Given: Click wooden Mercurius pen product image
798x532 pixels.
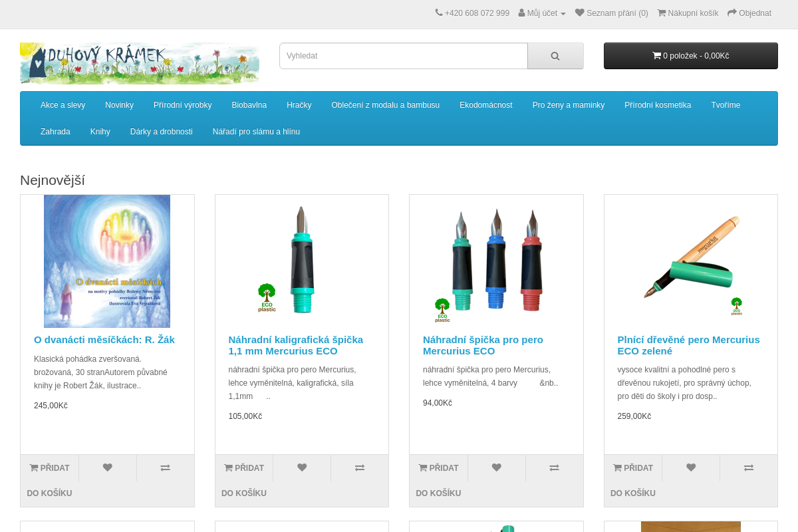Looking at the screenshot, I should click(691, 261).
